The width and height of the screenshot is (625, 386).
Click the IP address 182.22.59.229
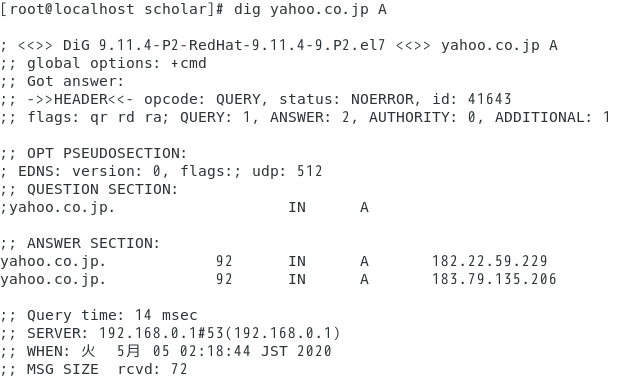(490, 261)
